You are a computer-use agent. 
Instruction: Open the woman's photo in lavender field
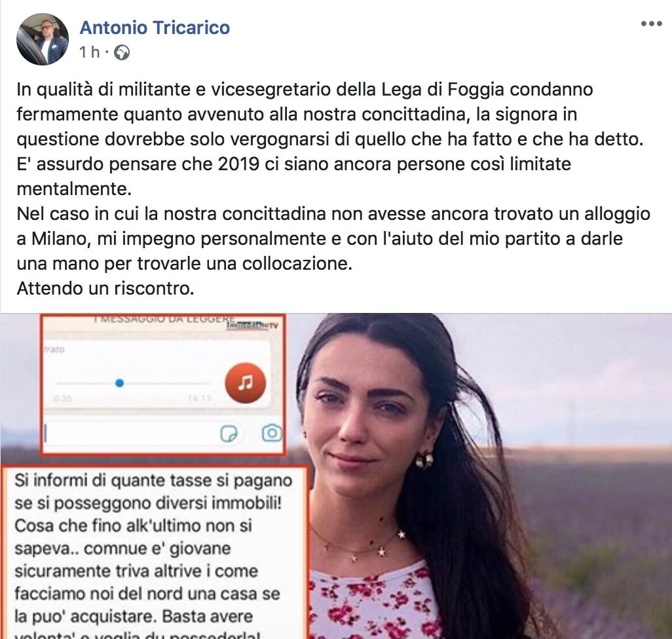(x=489, y=475)
